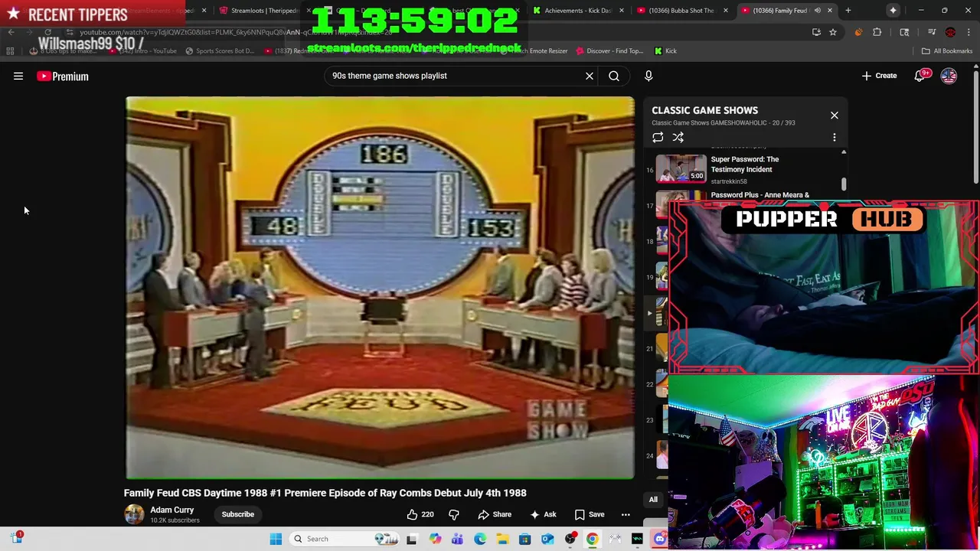This screenshot has height=551, width=980.
Task: Open All Bookmarks folder
Action: (947, 51)
